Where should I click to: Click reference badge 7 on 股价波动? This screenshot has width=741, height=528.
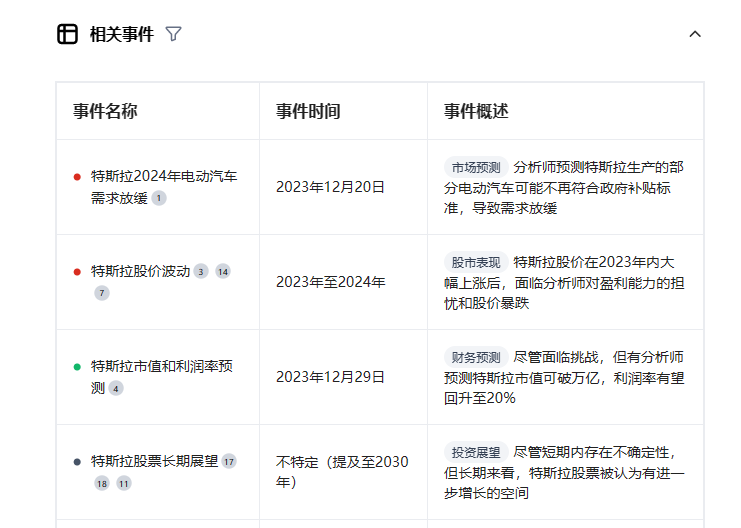(x=102, y=293)
